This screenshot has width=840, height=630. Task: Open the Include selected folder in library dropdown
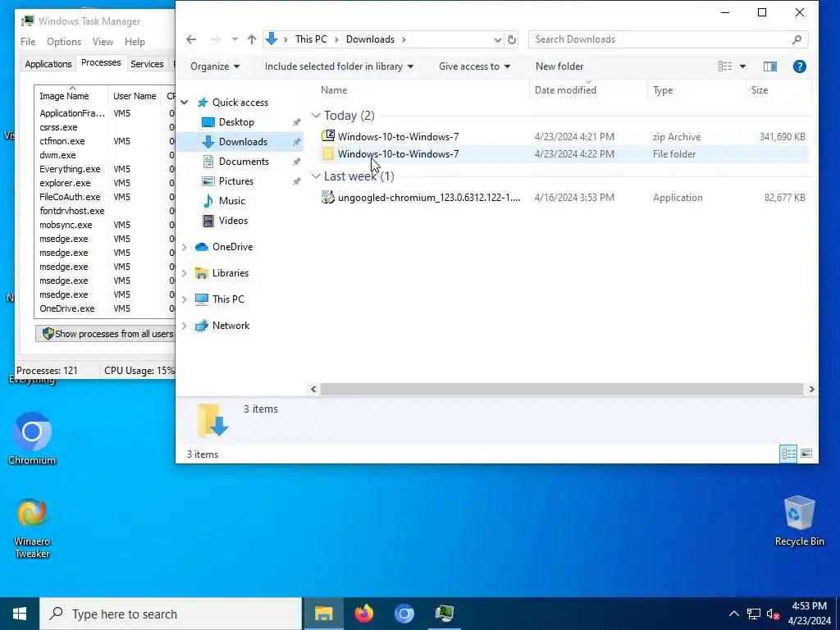point(339,66)
